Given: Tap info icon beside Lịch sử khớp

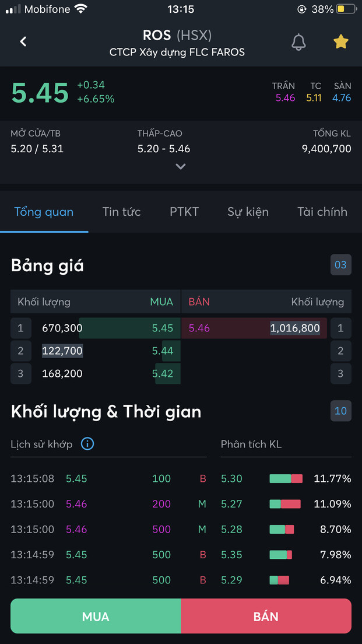Looking at the screenshot, I should pyautogui.click(x=87, y=444).
